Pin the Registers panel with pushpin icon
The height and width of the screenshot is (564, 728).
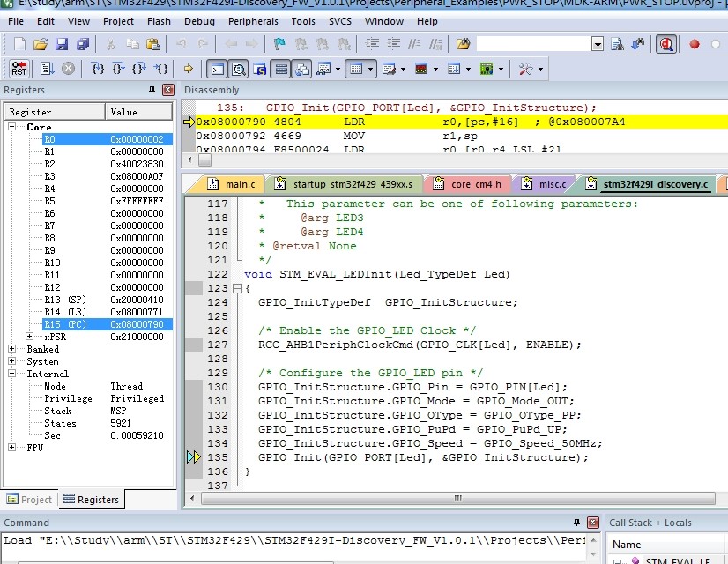[x=152, y=90]
